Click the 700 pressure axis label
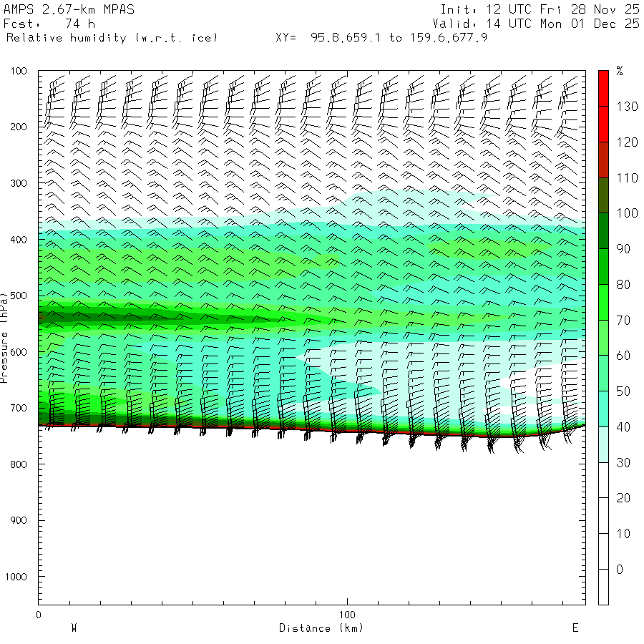The width and height of the screenshot is (644, 644). [x=19, y=409]
